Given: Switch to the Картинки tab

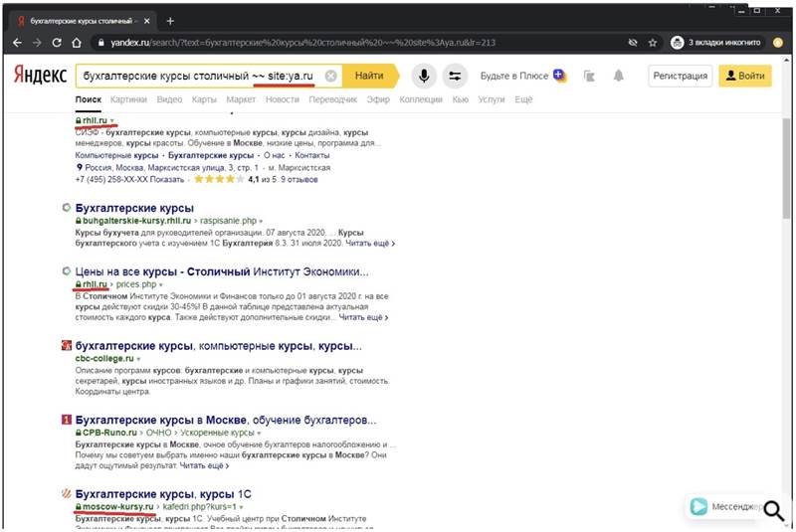Looking at the screenshot, I should point(128,99).
